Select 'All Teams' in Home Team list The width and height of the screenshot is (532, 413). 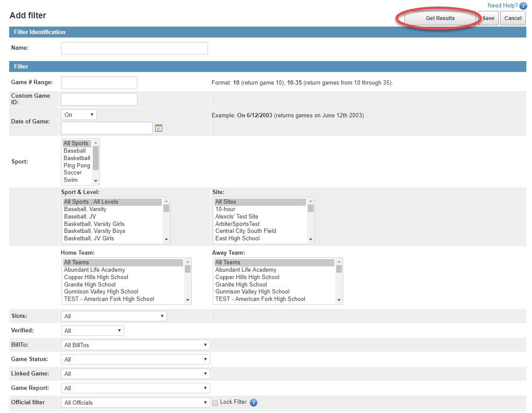[x=123, y=263]
